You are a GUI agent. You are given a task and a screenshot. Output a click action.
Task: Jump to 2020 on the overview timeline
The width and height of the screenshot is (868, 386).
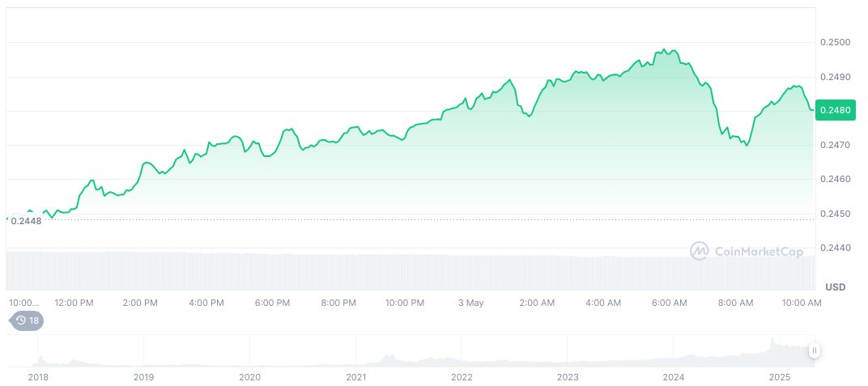(249, 377)
